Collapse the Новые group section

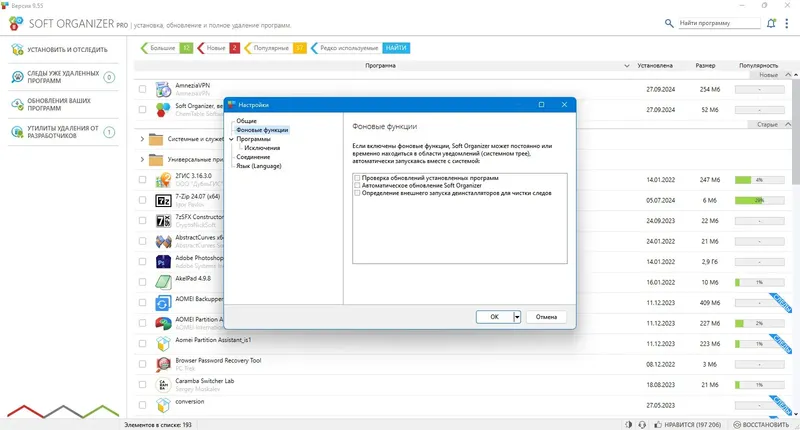tap(788, 75)
